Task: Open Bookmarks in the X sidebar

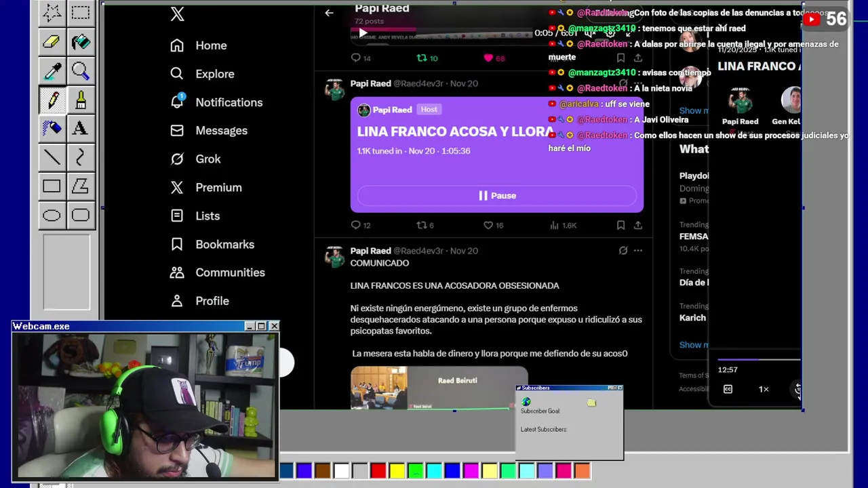Action: click(212, 245)
